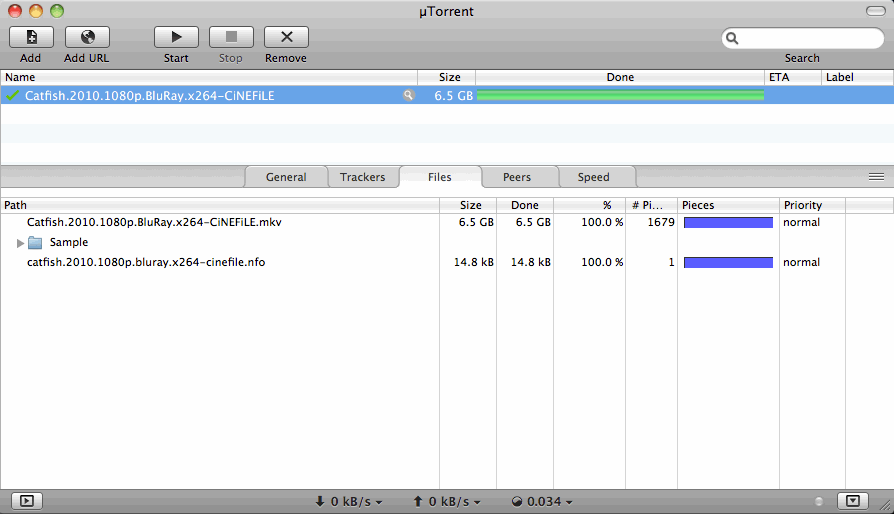
Task: Open the download speed limit dropdown
Action: [x=348, y=501]
